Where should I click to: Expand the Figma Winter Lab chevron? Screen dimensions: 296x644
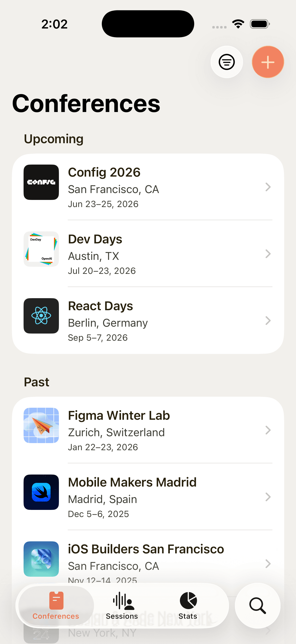pyautogui.click(x=268, y=430)
